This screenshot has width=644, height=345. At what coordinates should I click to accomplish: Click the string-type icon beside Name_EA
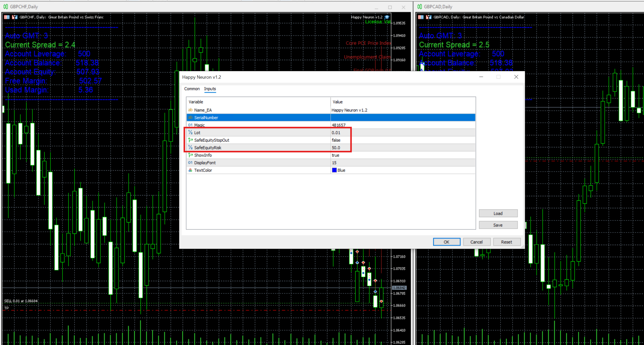190,110
